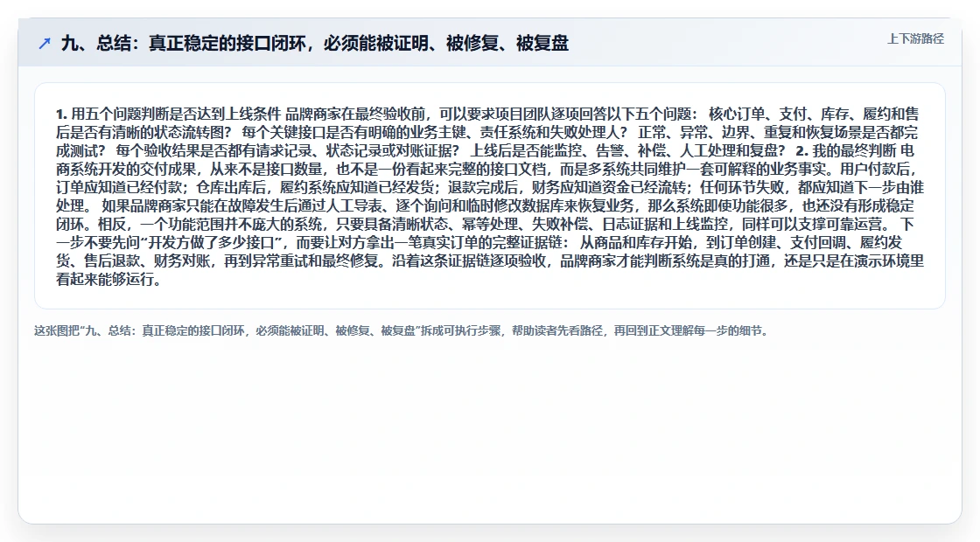Click the heading 九、总结：真正稳定的接口闭环
Image resolution: width=980 pixels, height=542 pixels.
[314, 43]
